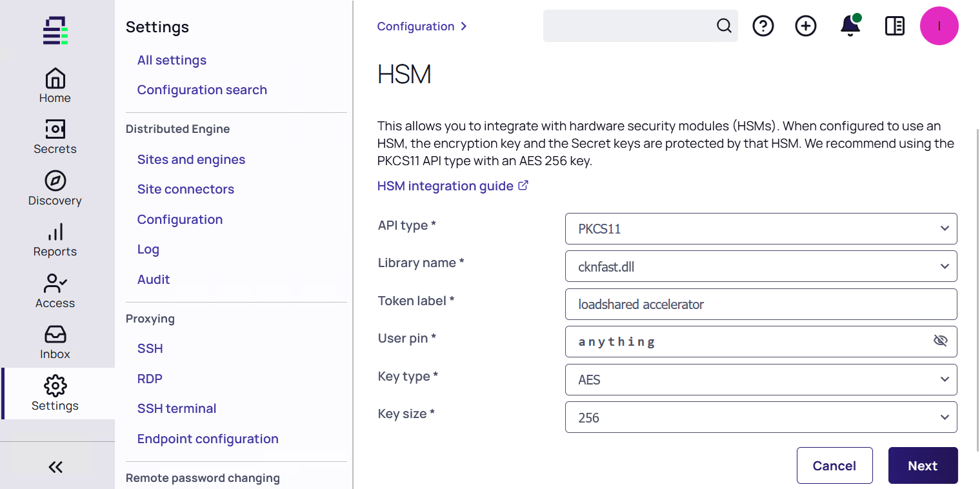The width and height of the screenshot is (980, 489).
Task: Open SSH terminal settings
Action: click(x=177, y=408)
